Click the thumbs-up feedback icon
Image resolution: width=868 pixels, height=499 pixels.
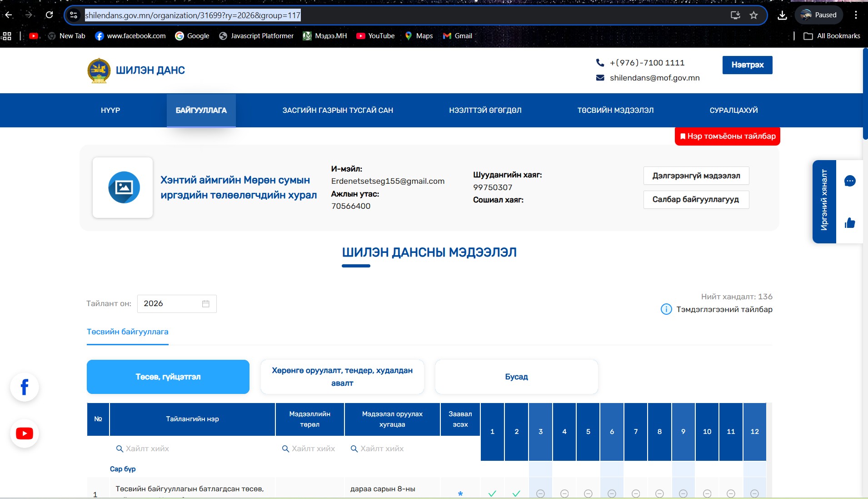[850, 223]
